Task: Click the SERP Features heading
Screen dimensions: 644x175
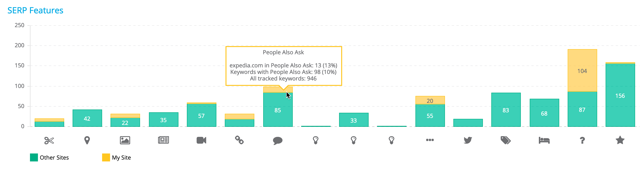Action: click(35, 11)
